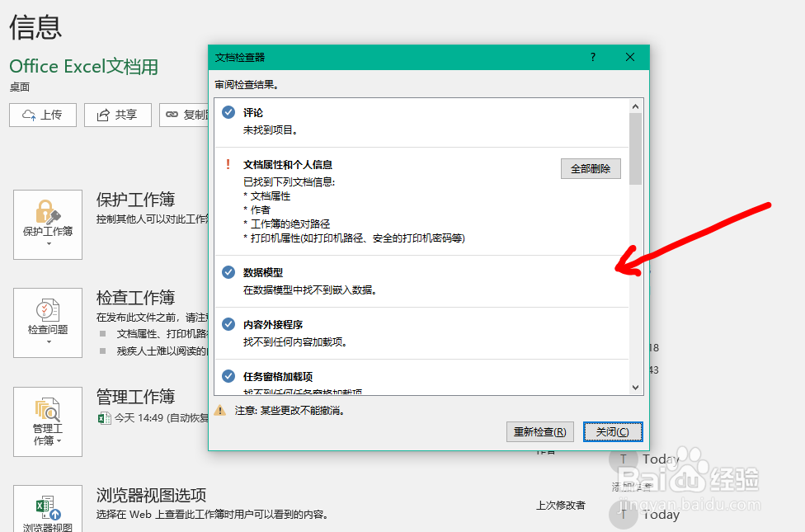Click the 上传 share button
The height and width of the screenshot is (532, 805).
42,115
